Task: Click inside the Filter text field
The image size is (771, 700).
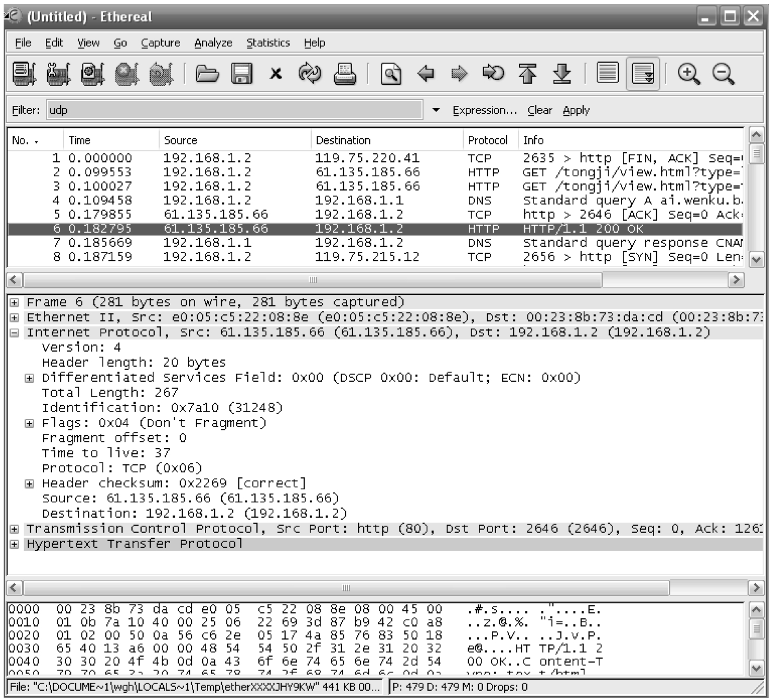Action: 235,110
